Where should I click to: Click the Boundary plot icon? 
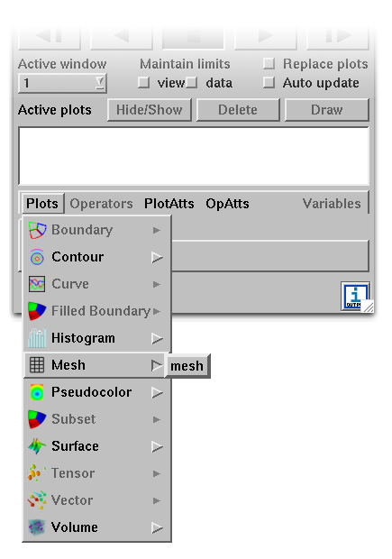tap(38, 230)
